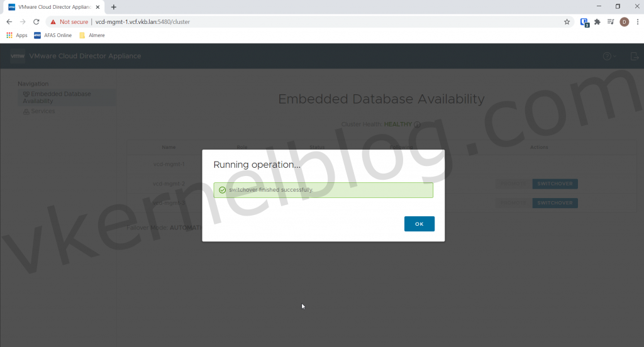The width and height of the screenshot is (644, 347).
Task: Open the Chrome media control icon
Action: click(x=611, y=22)
